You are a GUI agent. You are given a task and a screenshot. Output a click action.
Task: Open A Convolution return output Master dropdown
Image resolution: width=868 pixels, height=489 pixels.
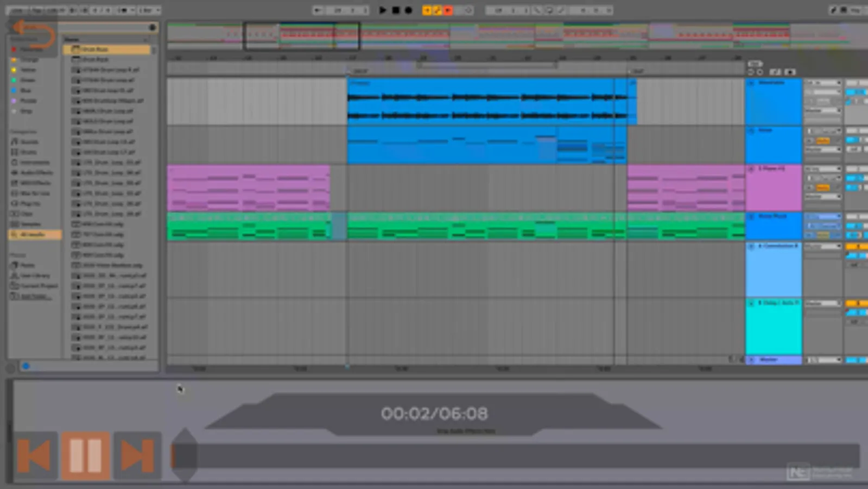tap(823, 246)
